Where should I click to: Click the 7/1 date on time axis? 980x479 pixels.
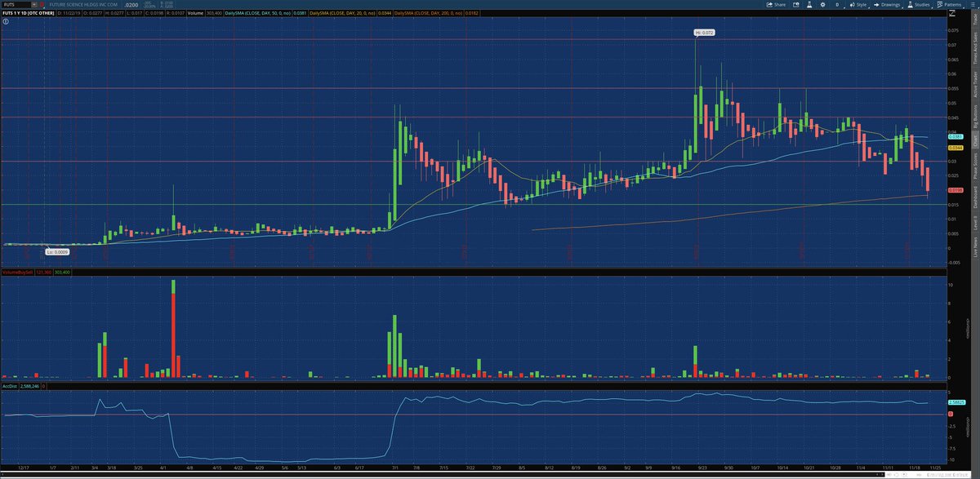pos(395,469)
